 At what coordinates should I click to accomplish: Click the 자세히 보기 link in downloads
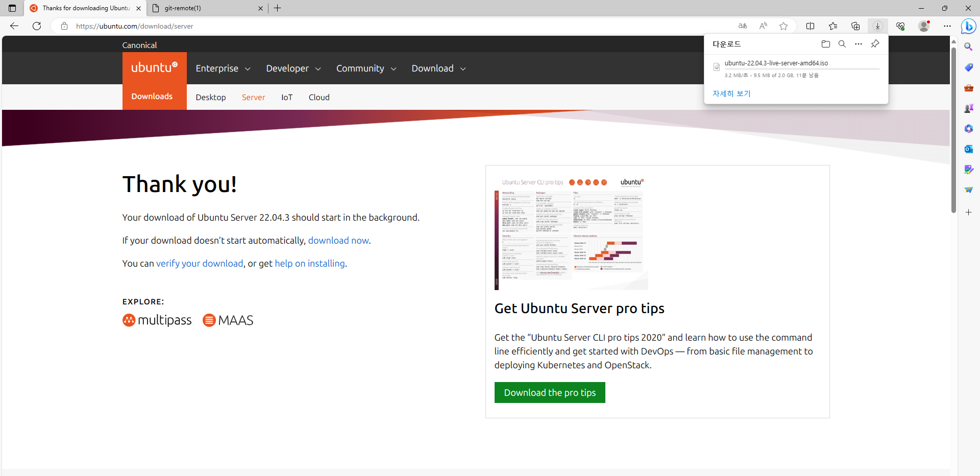click(x=731, y=93)
